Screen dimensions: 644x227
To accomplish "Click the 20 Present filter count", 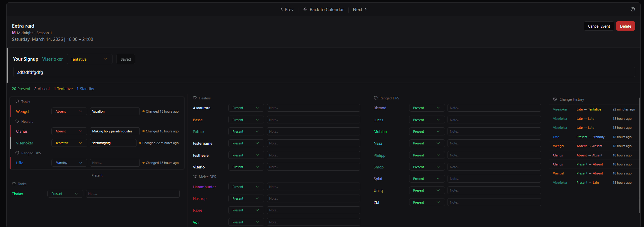I will (x=21, y=89).
